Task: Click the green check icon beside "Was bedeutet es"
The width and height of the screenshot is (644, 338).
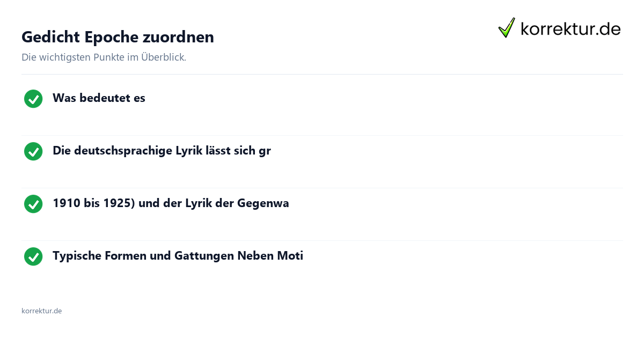Action: pos(33,99)
